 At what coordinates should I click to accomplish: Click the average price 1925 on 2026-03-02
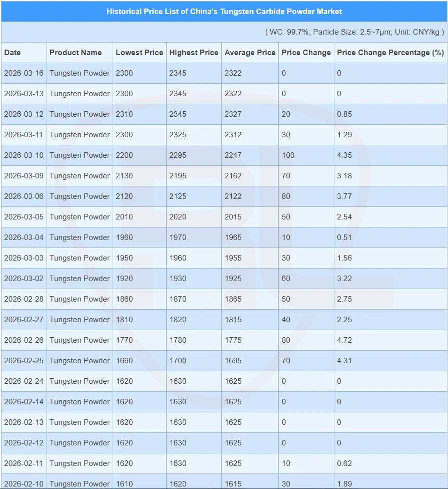pyautogui.click(x=233, y=279)
